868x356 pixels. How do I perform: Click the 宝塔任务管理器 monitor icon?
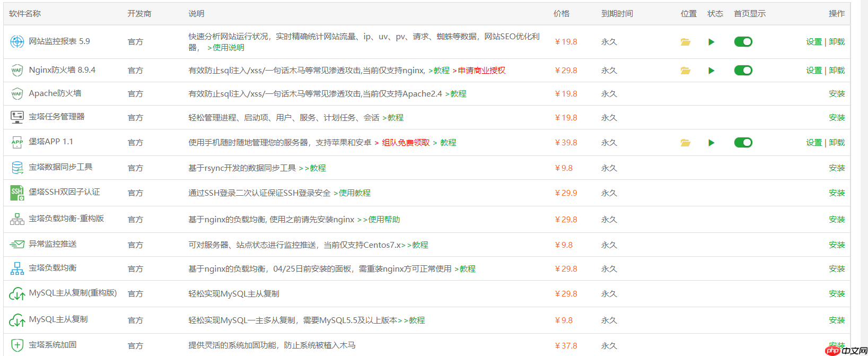(17, 117)
